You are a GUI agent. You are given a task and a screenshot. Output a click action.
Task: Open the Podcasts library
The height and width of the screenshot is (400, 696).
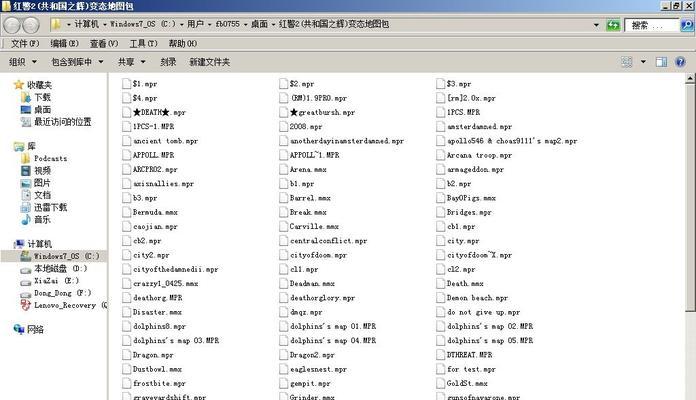(44, 158)
